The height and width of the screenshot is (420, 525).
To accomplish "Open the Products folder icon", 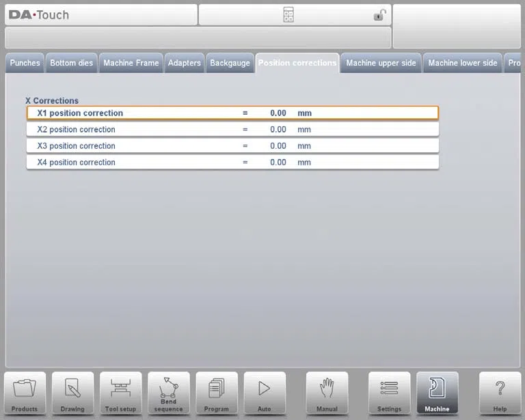I will click(25, 393).
